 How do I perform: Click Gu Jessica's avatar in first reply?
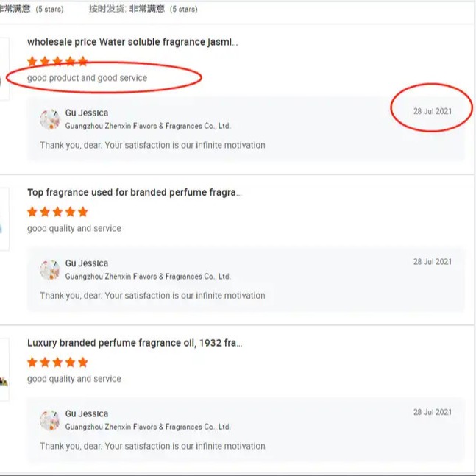click(50, 119)
